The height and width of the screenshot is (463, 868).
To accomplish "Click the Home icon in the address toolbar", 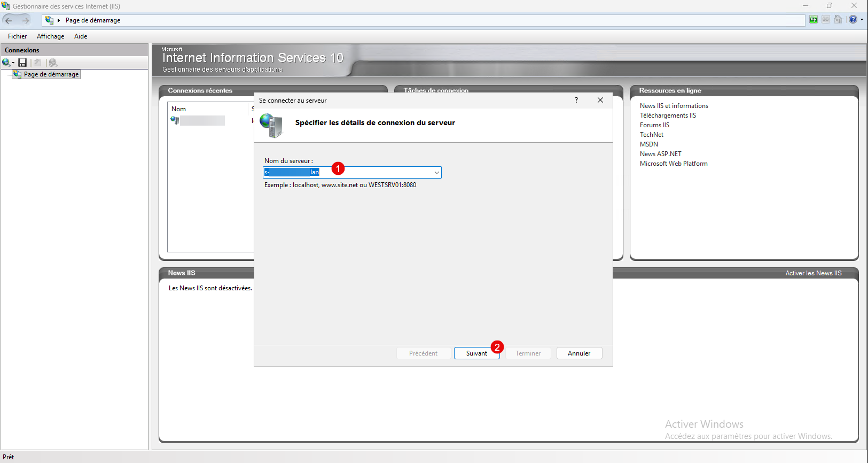I will [838, 20].
